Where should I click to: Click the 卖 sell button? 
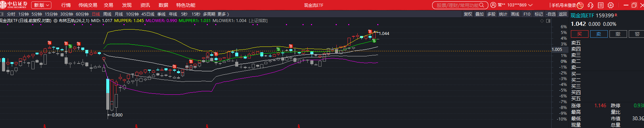pos(599,34)
